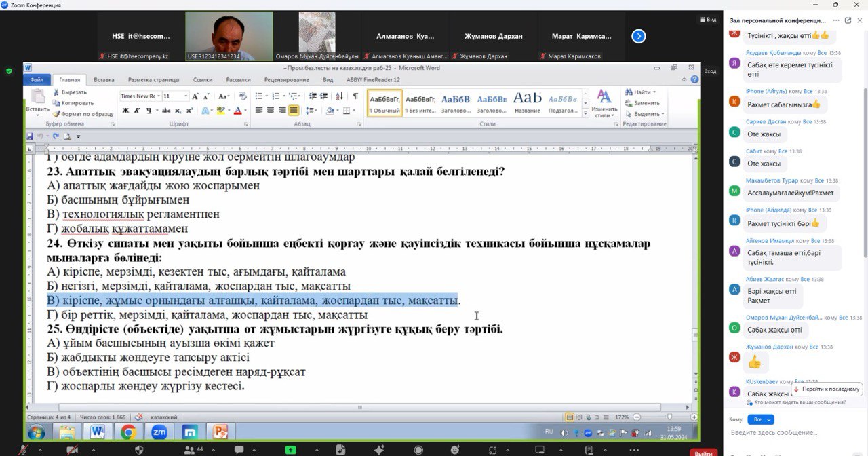Toggle the Zoom video camera icon

coord(73,449)
